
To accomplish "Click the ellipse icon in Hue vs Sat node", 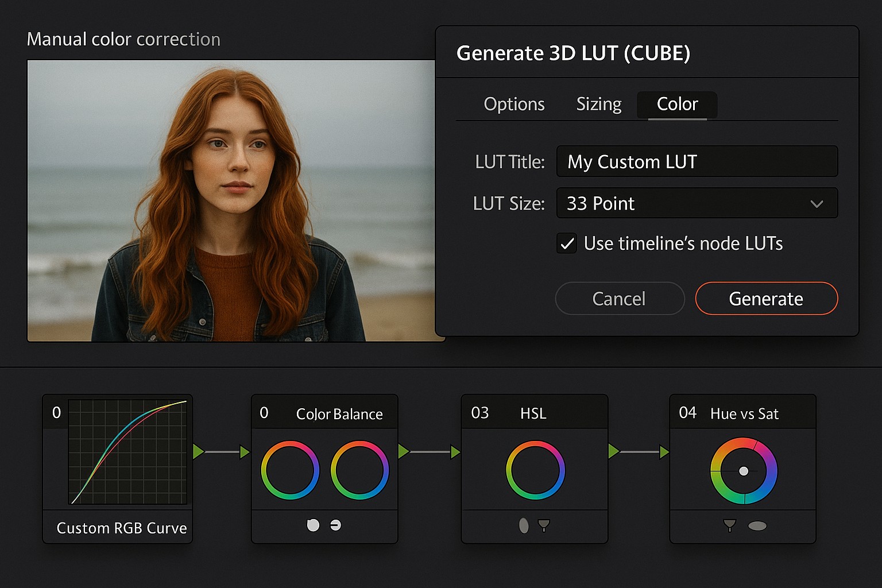I will 757,526.
